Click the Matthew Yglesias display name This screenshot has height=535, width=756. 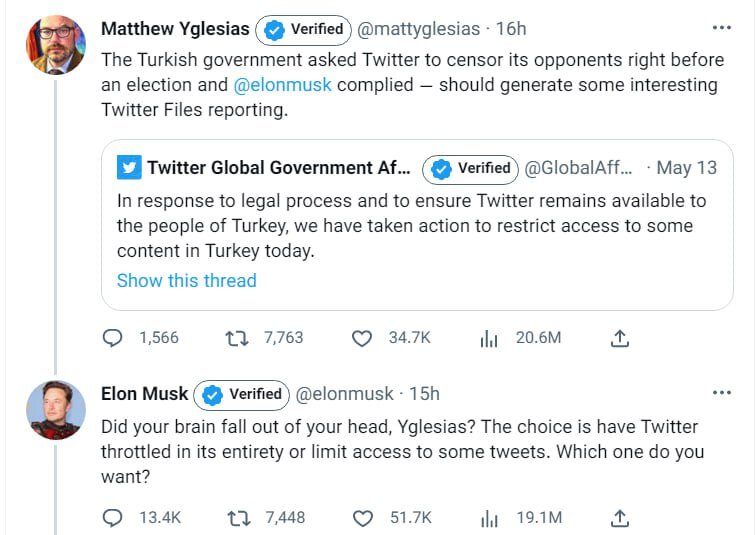click(x=174, y=29)
